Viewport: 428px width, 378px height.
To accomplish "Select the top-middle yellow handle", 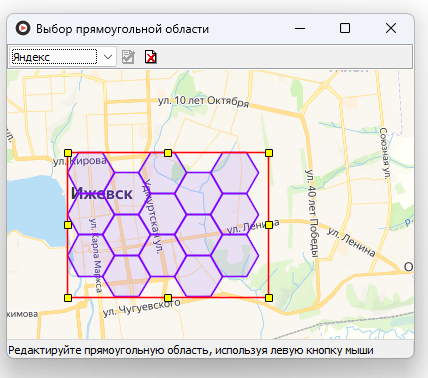I will 168,153.
